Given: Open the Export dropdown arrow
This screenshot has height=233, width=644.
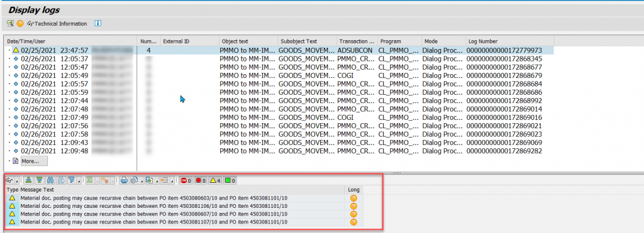Looking at the screenshot, I should click(x=157, y=180).
